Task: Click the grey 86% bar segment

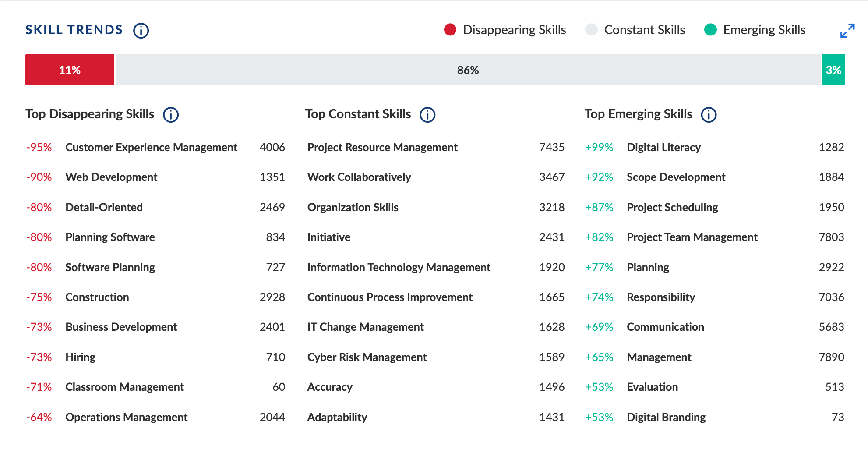Action: 468,70
